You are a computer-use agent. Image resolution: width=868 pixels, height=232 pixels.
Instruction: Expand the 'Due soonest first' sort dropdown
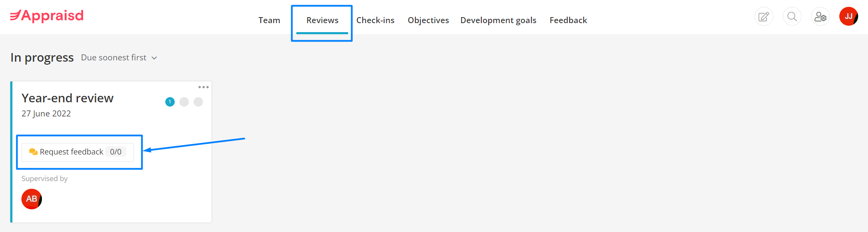click(119, 58)
